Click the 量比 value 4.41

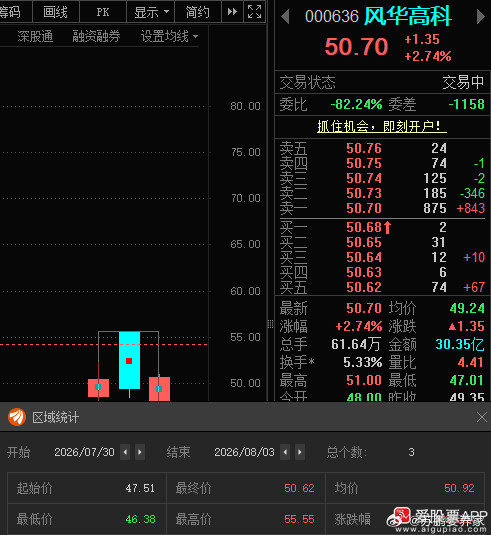coord(471,362)
